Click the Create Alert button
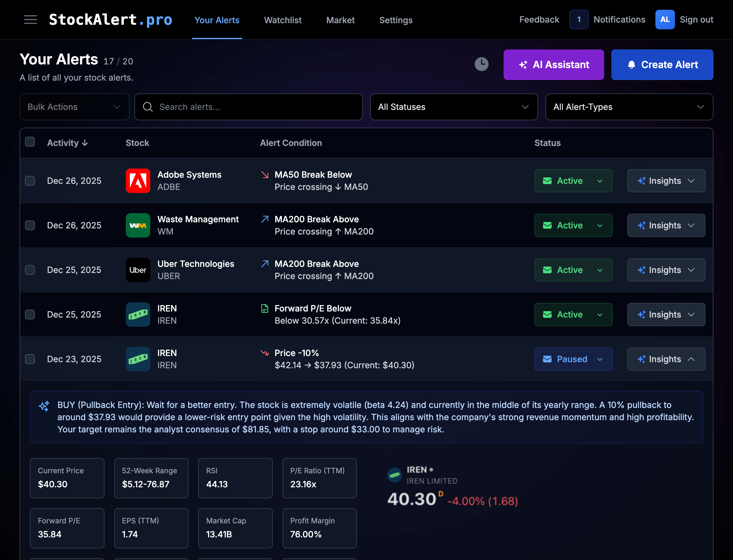The width and height of the screenshot is (733, 560). click(x=662, y=65)
